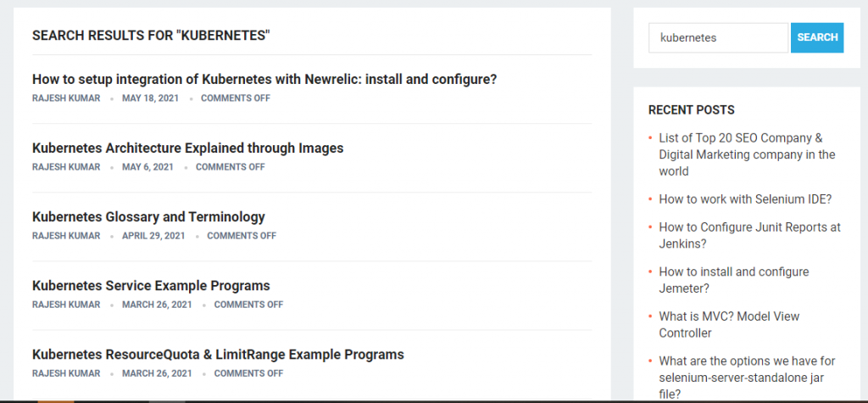
Task: Click author Rajesh Kumar under Architecture post
Action: pos(66,167)
